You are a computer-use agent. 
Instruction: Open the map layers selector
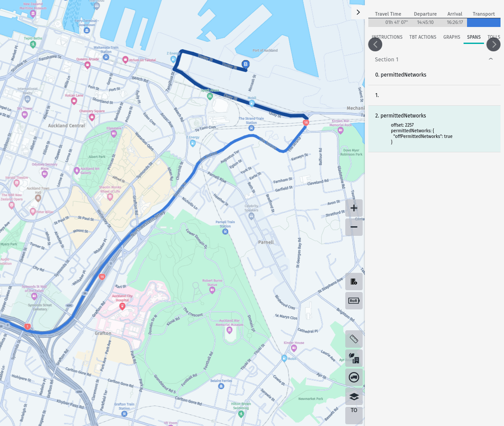[x=354, y=396]
